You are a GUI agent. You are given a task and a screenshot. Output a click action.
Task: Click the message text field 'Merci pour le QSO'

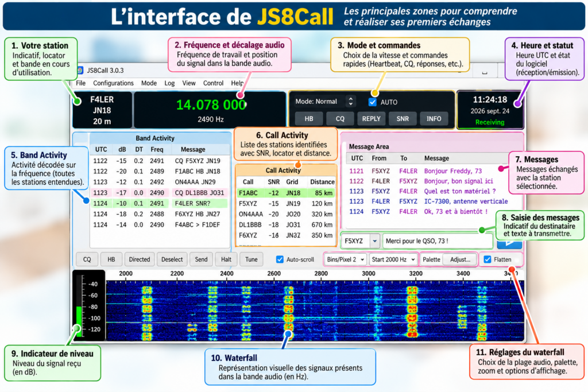point(437,241)
